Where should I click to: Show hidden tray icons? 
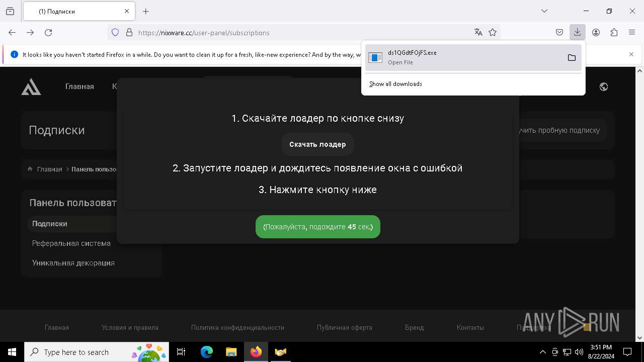(542, 352)
